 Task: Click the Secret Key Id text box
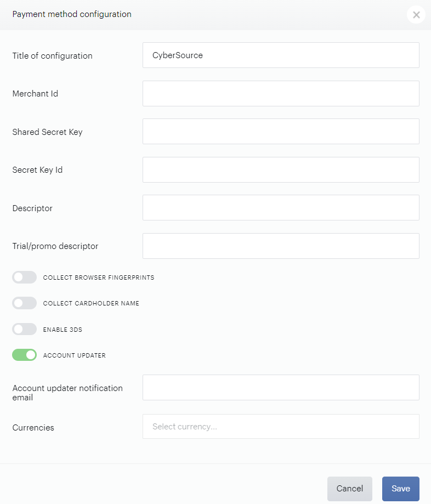281,169
